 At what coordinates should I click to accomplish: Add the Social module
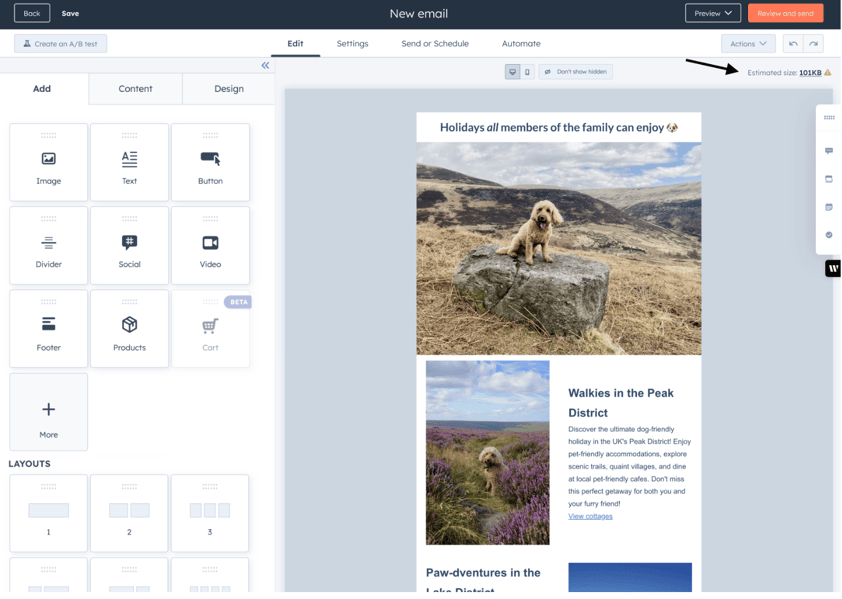[129, 246]
